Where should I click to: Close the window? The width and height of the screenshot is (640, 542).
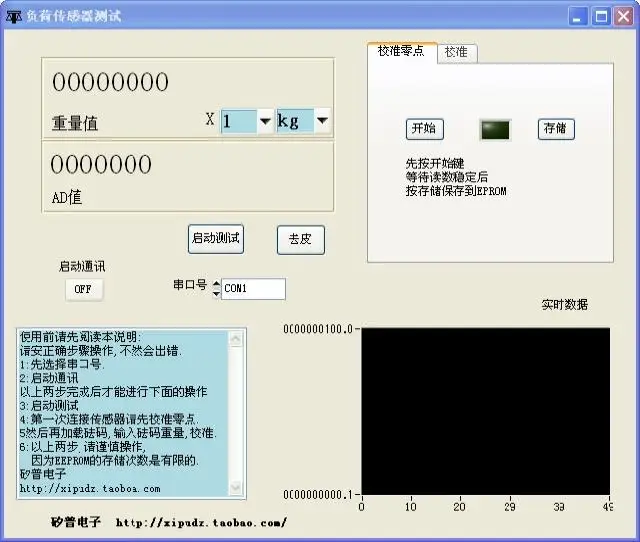(624, 17)
